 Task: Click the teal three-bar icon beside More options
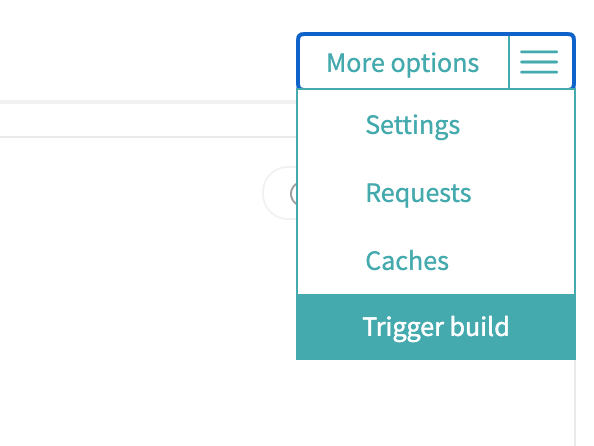click(x=539, y=62)
